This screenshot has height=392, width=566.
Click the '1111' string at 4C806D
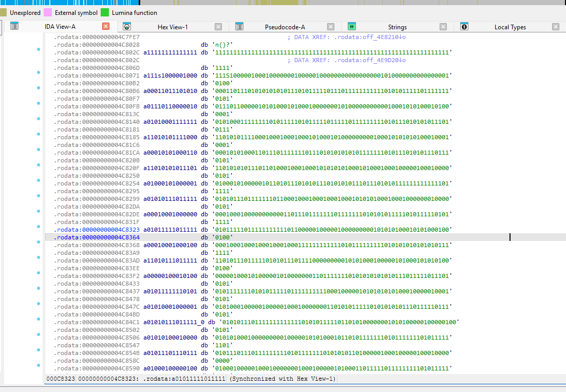(222, 68)
